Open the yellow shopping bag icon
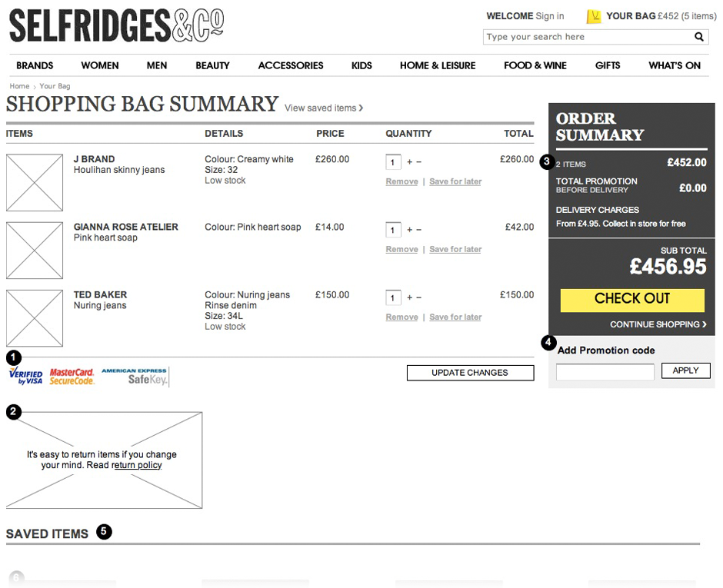 (594, 17)
